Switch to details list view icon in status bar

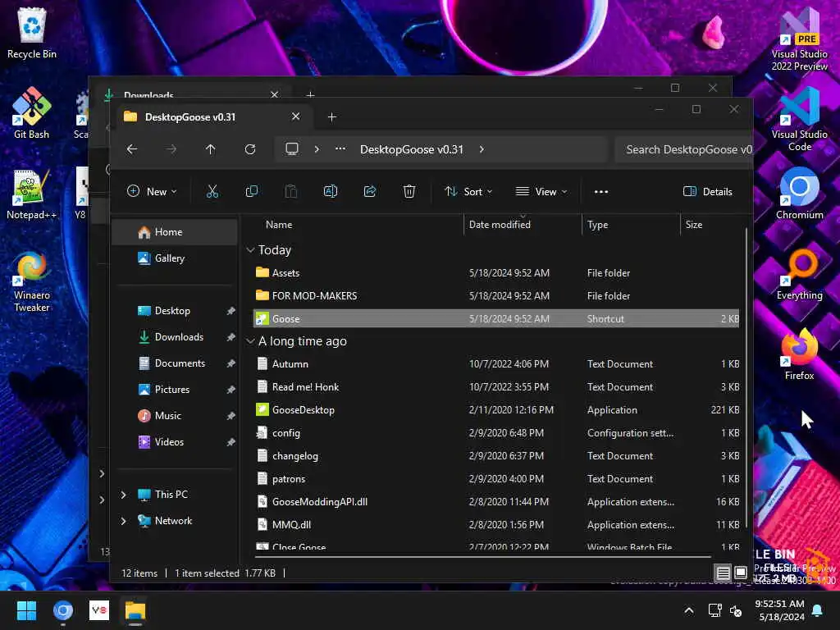coord(724,573)
